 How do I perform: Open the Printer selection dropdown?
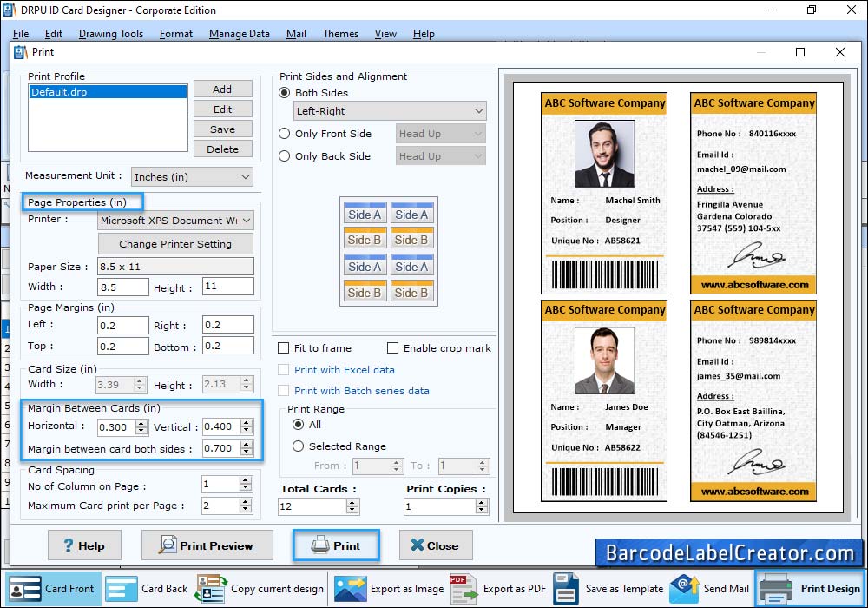pos(176,221)
